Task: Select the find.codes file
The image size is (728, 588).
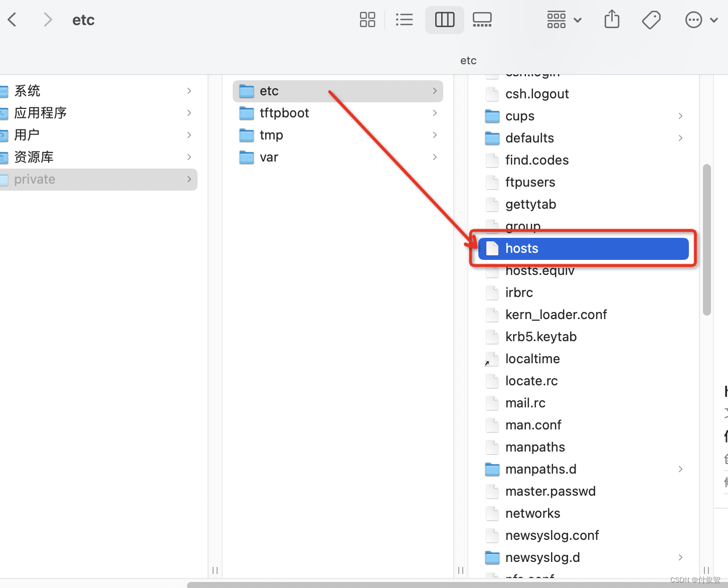Action: [x=584, y=160]
